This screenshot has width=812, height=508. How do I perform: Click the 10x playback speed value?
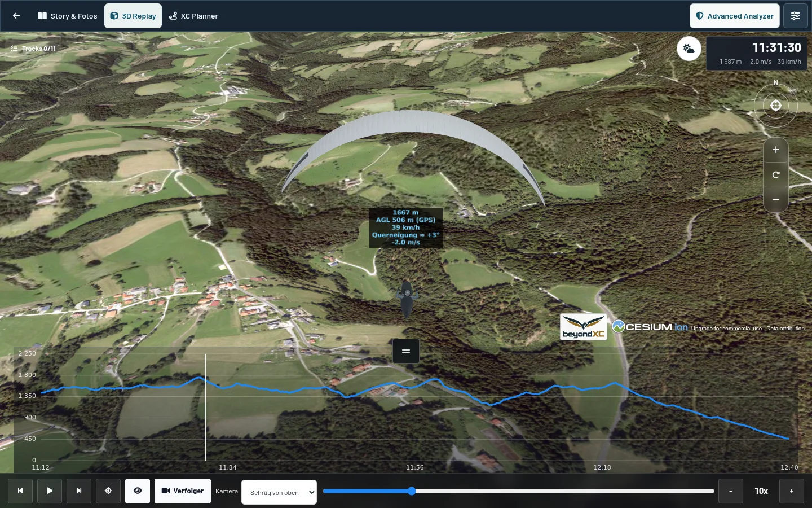[761, 491]
